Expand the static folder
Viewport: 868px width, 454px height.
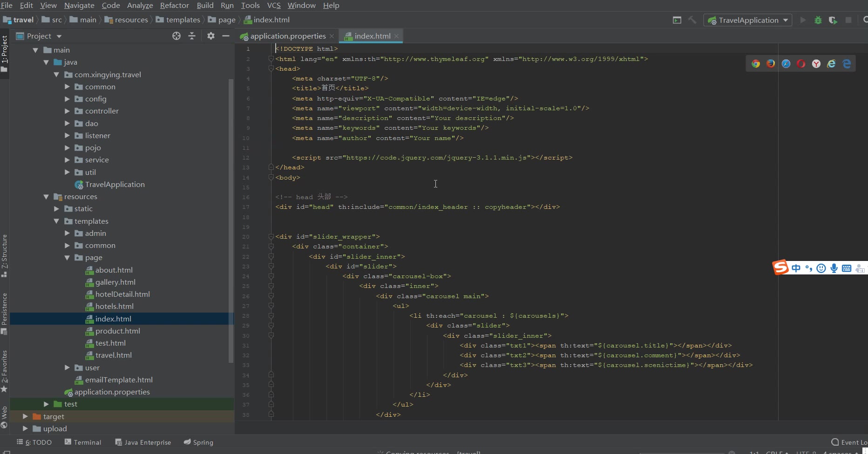56,208
